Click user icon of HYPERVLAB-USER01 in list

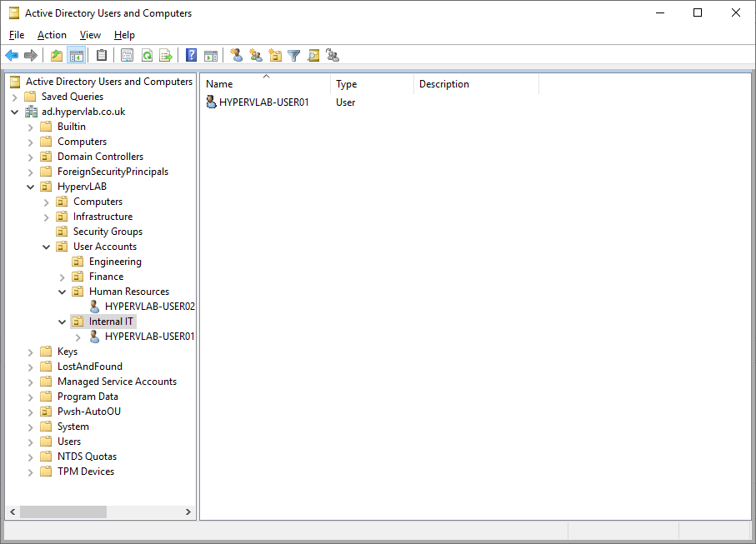pyautogui.click(x=211, y=102)
